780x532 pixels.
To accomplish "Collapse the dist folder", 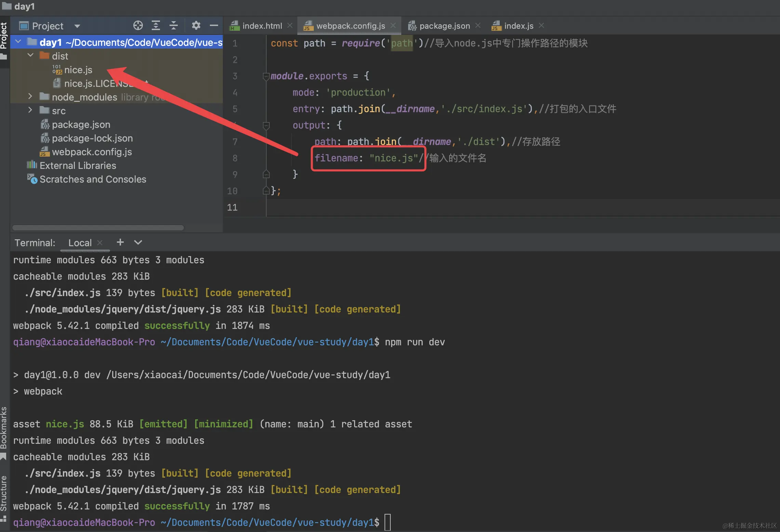I will tap(30, 55).
